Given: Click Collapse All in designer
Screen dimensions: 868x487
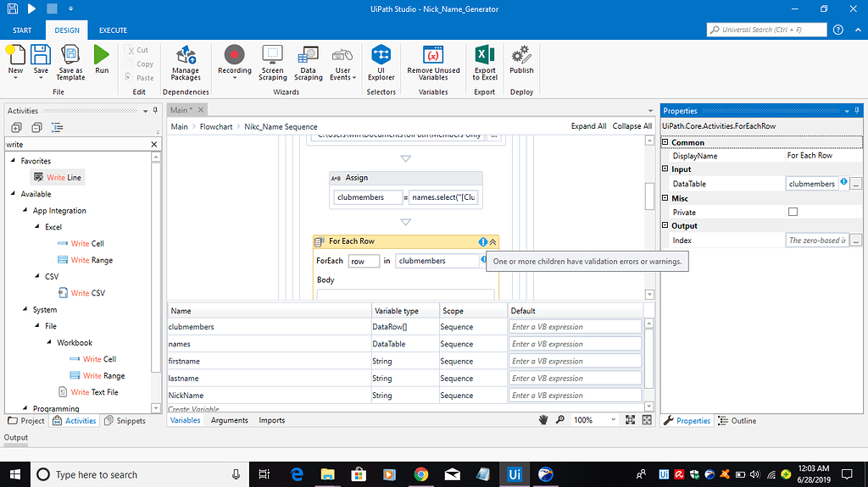Looking at the screenshot, I should [632, 126].
